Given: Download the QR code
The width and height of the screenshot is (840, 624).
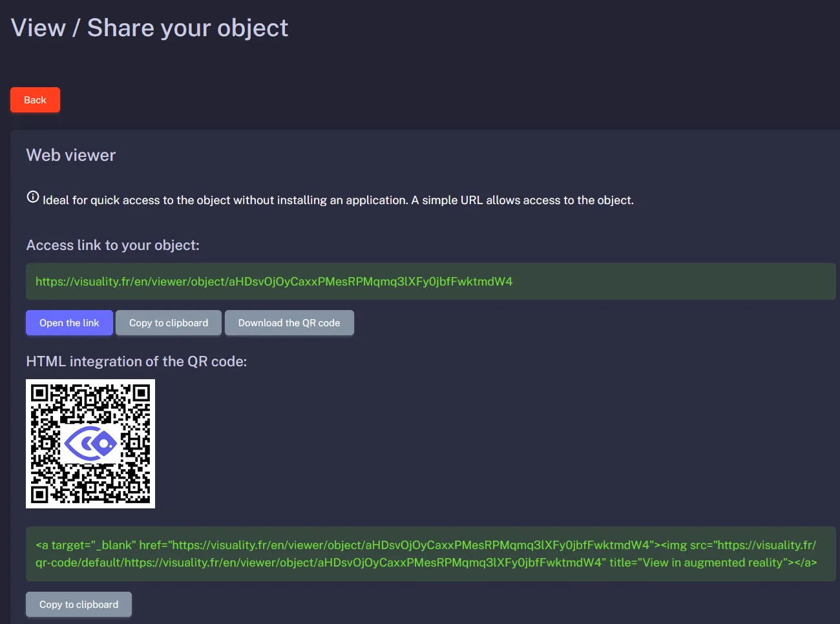Looking at the screenshot, I should (x=289, y=322).
